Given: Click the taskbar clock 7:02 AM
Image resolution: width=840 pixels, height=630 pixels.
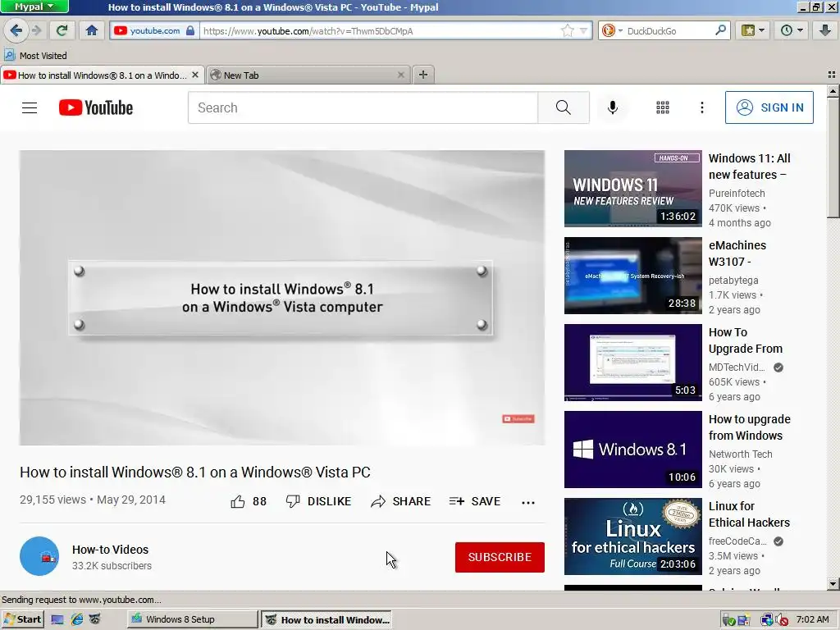Looking at the screenshot, I should click(812, 619).
